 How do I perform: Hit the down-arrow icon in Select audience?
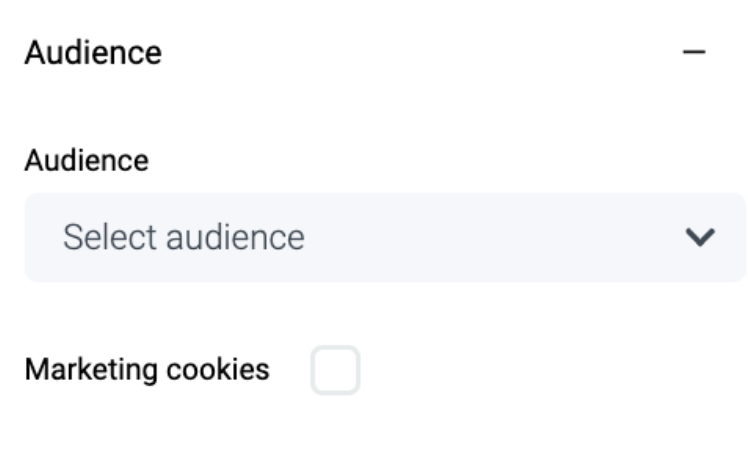coord(699,237)
